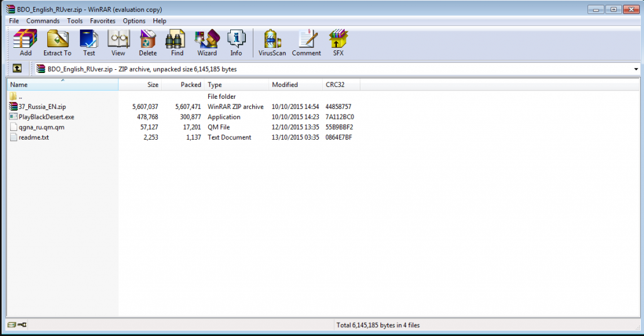Select the 37_Russia_EN.zip file name
This screenshot has height=336, width=644.
(42, 107)
